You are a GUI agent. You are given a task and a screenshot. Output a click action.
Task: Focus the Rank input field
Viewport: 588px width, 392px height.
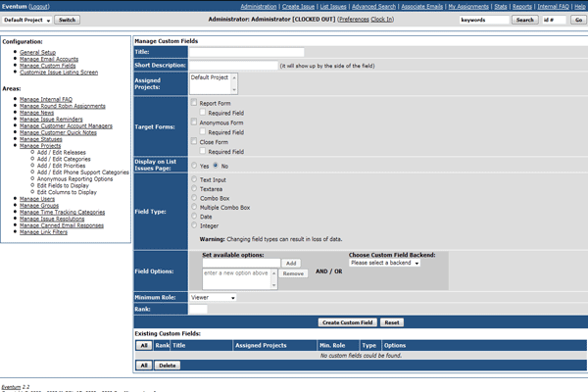(198, 309)
